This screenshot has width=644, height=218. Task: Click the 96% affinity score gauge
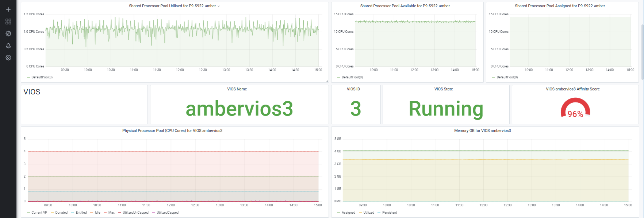575,108
